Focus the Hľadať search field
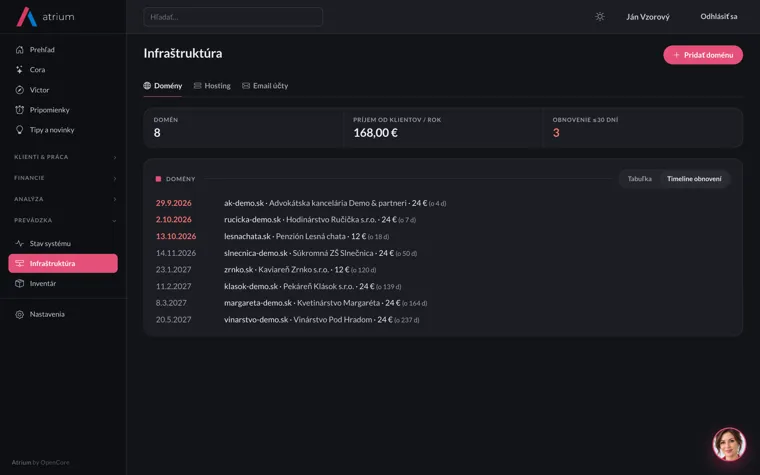Screen dimensions: 760x475 [233, 17]
